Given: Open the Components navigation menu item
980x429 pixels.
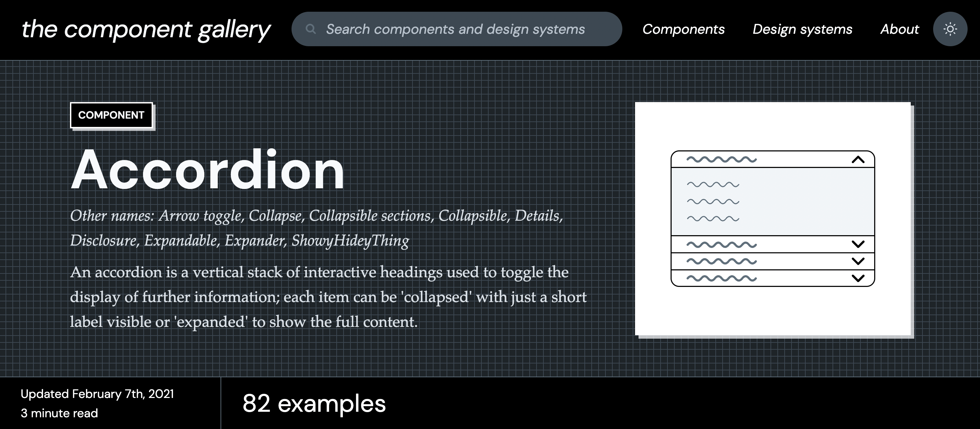Looking at the screenshot, I should pyautogui.click(x=684, y=29).
